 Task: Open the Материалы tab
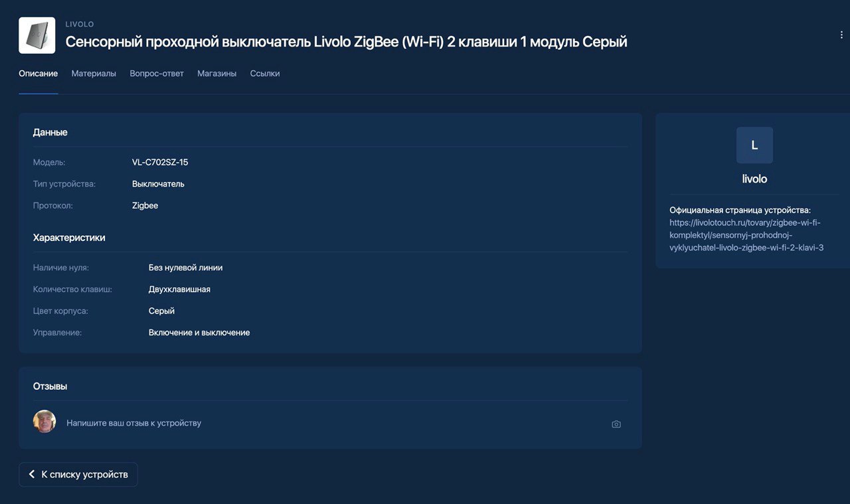[x=94, y=74]
